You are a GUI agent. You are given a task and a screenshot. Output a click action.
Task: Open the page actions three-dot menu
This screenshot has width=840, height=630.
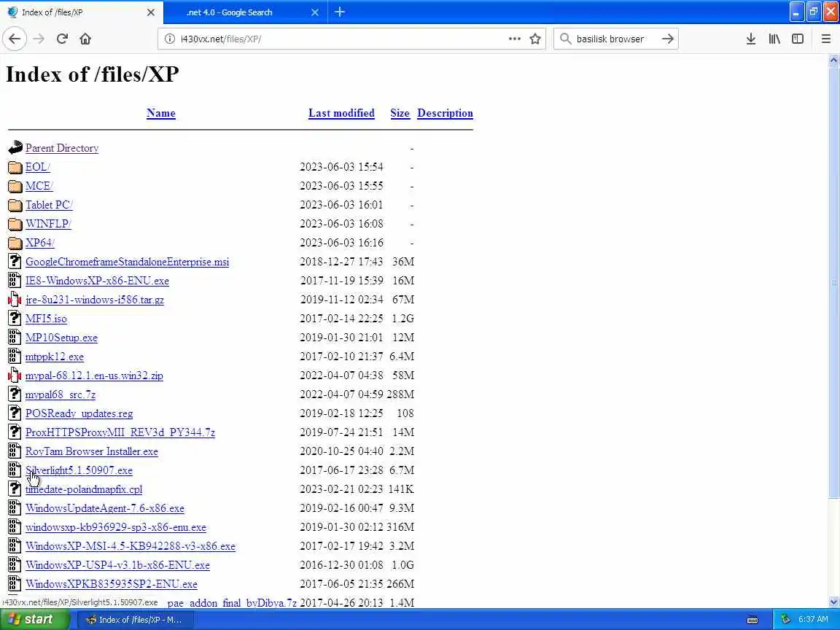tap(514, 39)
